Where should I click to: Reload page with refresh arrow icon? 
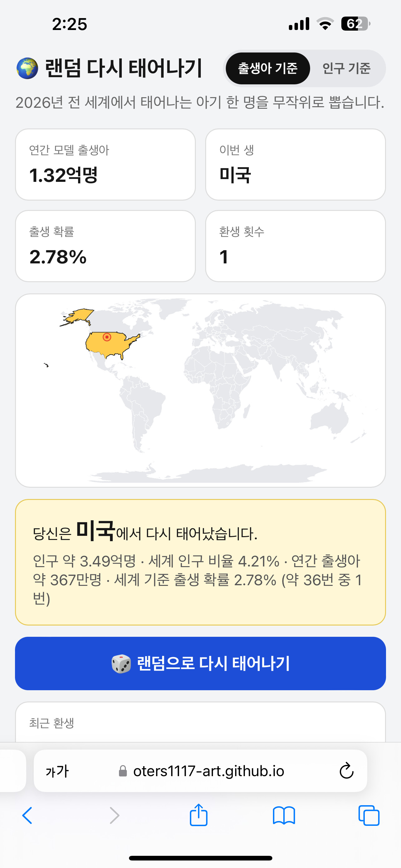pos(346,771)
